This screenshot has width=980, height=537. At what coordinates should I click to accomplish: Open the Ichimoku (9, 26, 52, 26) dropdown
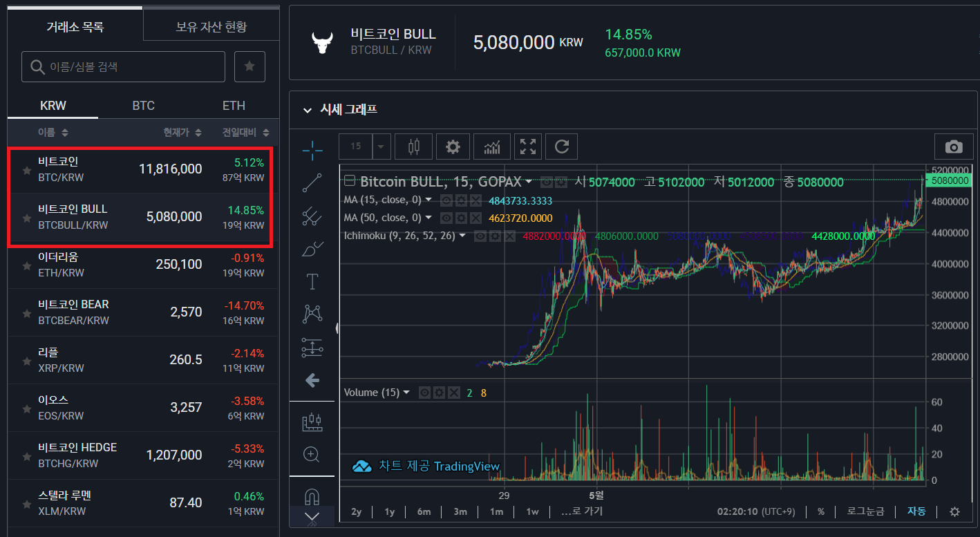point(462,236)
